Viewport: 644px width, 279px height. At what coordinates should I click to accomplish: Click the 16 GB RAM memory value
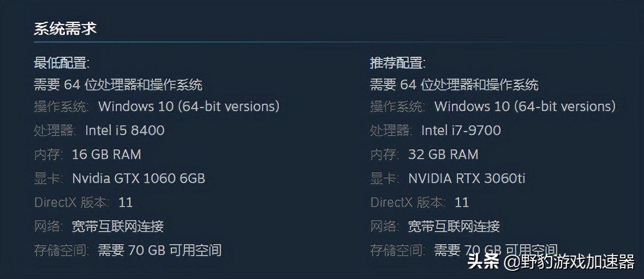click(106, 154)
